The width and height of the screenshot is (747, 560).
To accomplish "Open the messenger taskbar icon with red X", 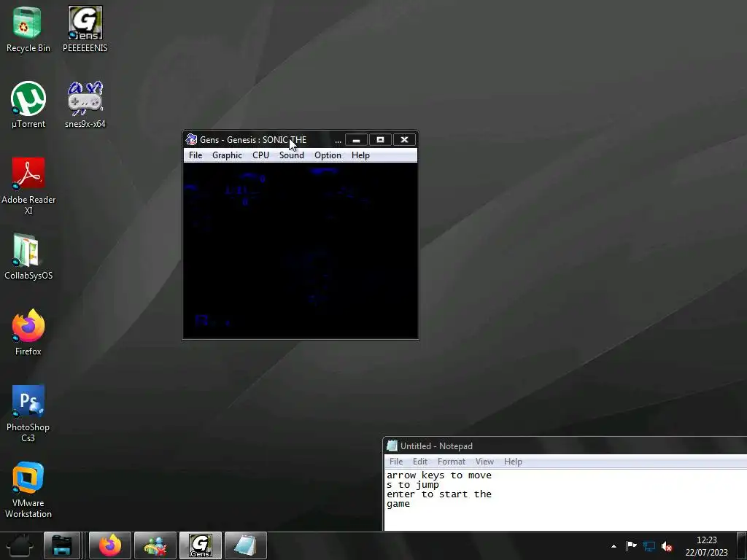I will (x=155, y=545).
